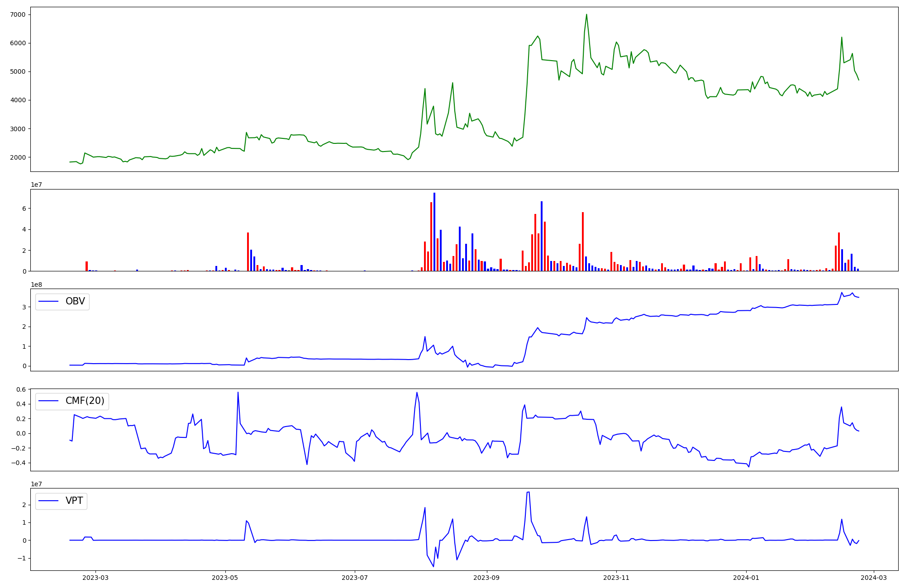Click the 1e8 exponent label above OBV chart
Image resolution: width=905 pixels, height=588 pixels.
point(37,285)
